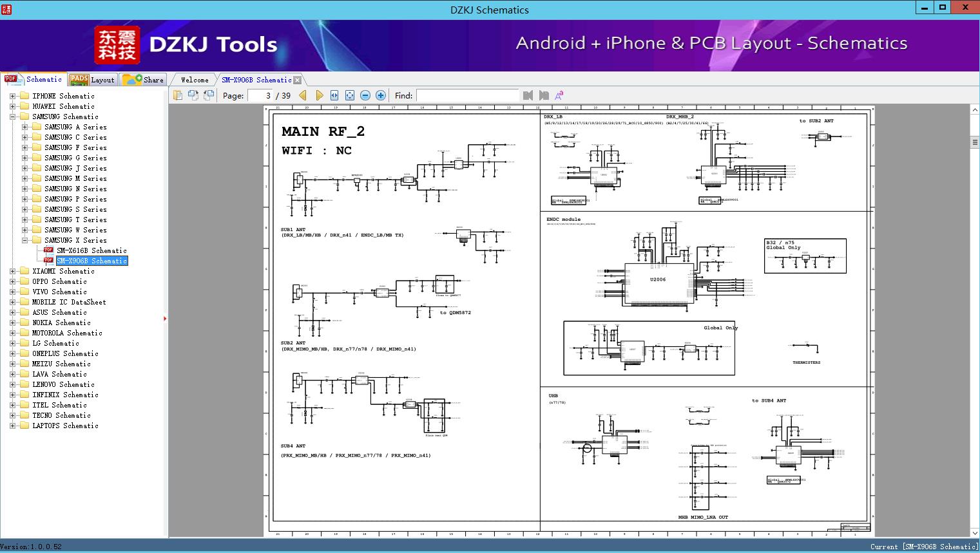
Task: Zoom out with minus icon
Action: coord(365,95)
